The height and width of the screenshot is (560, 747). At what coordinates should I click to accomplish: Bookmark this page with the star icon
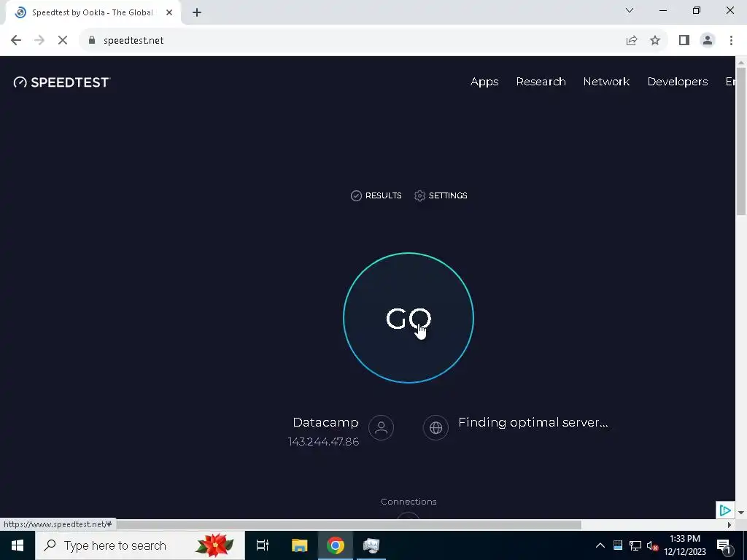point(655,41)
